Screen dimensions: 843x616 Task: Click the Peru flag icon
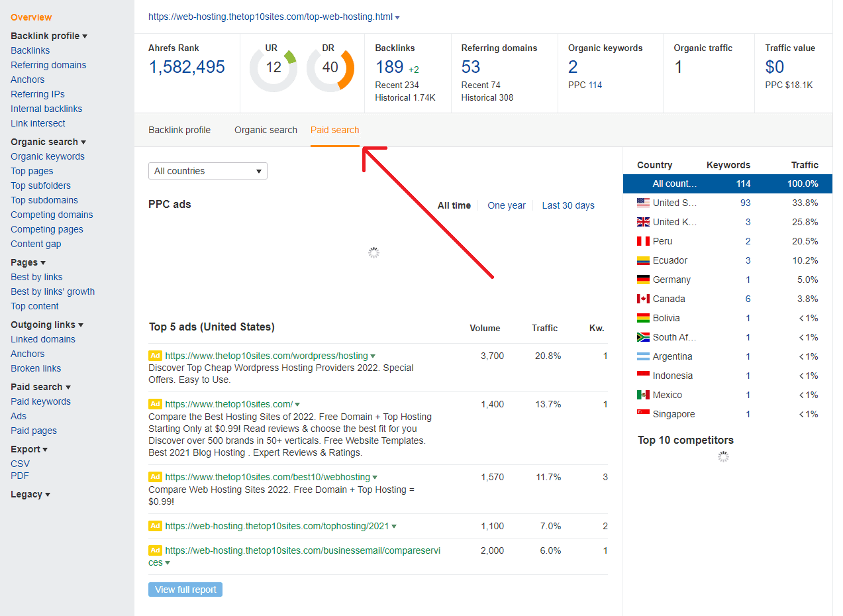coord(642,241)
